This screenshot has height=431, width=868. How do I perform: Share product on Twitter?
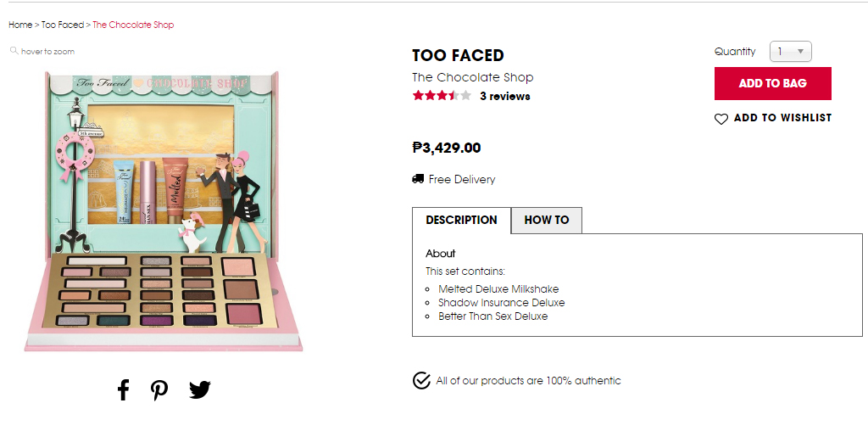tap(199, 390)
